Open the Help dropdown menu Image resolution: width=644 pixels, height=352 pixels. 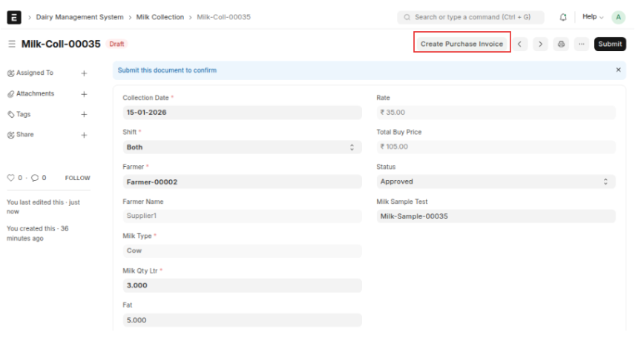593,17
